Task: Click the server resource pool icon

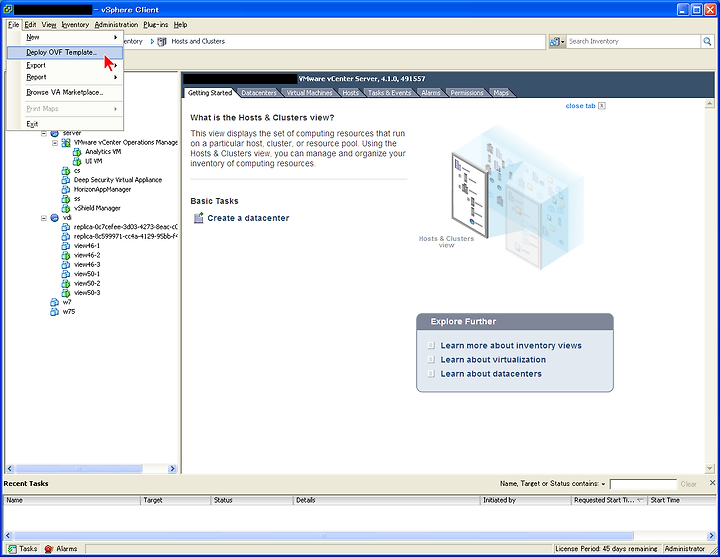Action: click(x=55, y=133)
